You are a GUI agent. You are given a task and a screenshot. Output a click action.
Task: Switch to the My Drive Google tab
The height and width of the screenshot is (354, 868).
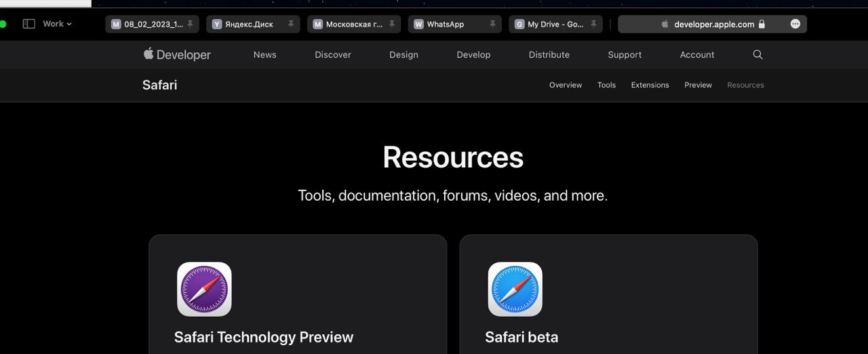[556, 24]
